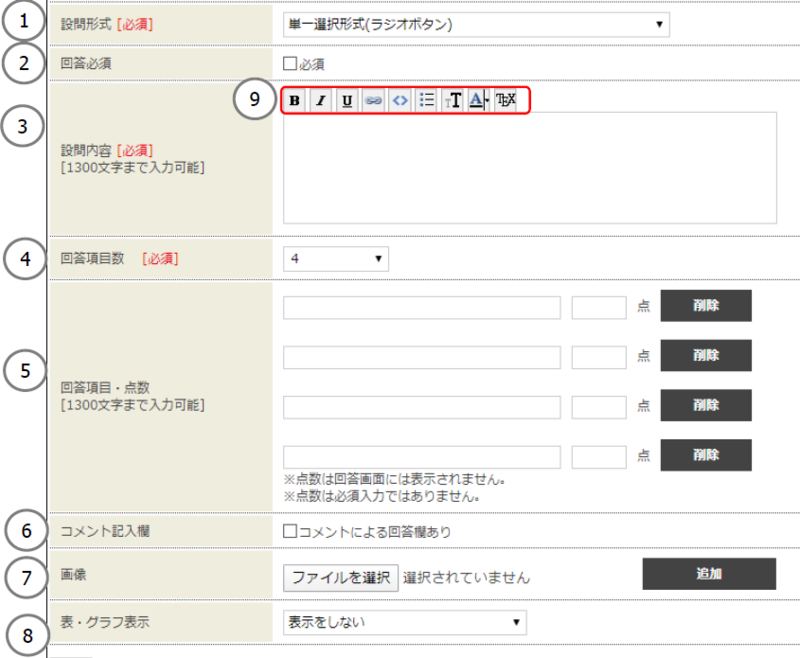
Task: Click the underline formatting icon
Action: (x=347, y=100)
